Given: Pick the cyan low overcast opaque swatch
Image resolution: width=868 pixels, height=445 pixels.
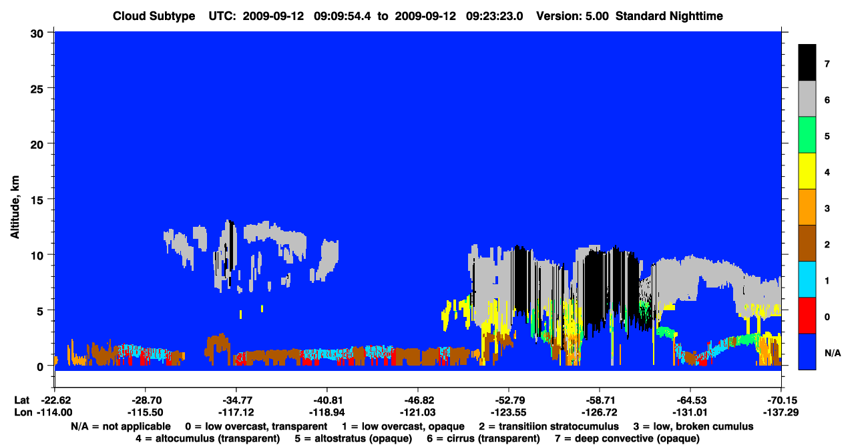Looking at the screenshot, I should click(x=807, y=280).
